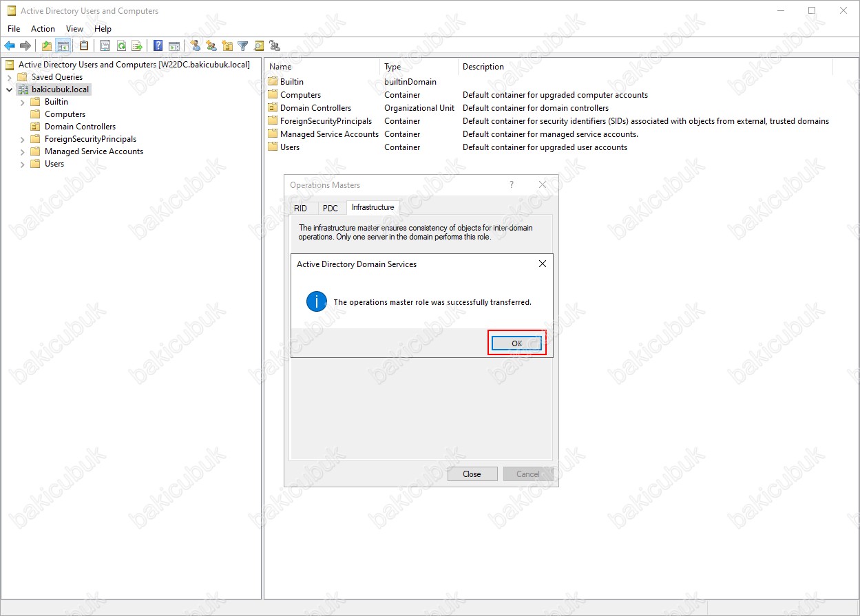Click 'Default container for domain controllers' description
This screenshot has width=860, height=616.
pyautogui.click(x=536, y=108)
